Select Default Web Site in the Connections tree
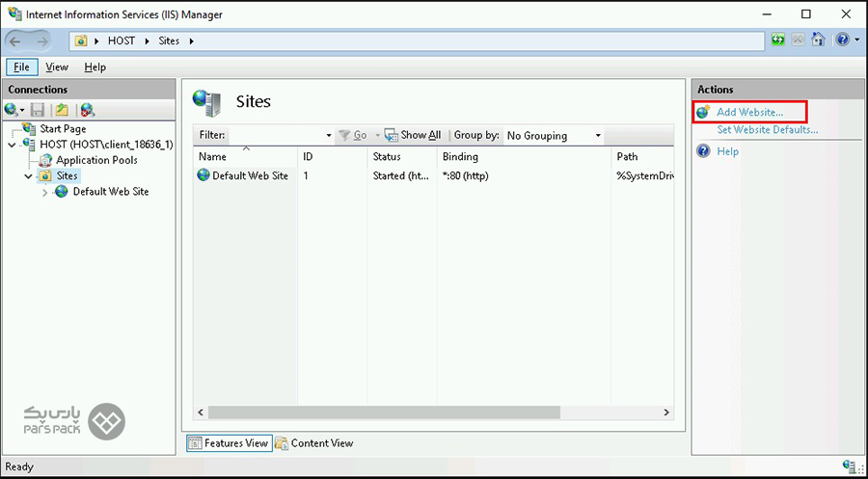This screenshot has width=868, height=479. pyautogui.click(x=111, y=192)
